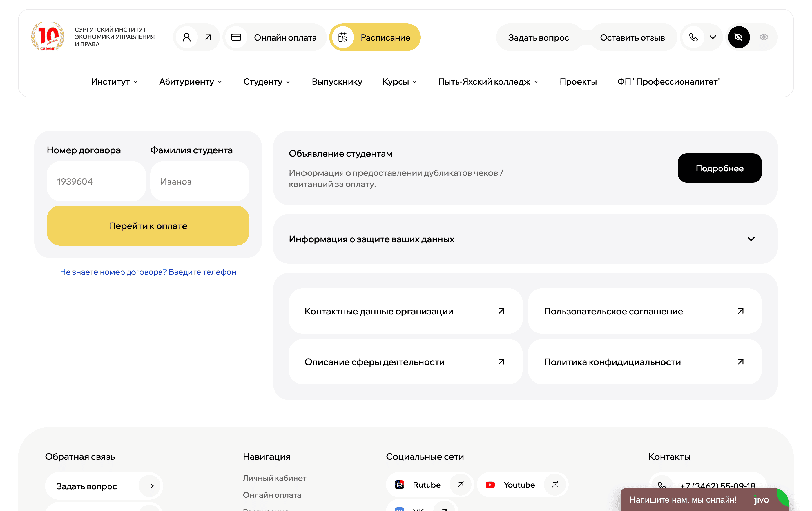
Task: Open Пользовательское соглашение card
Action: pos(645,311)
